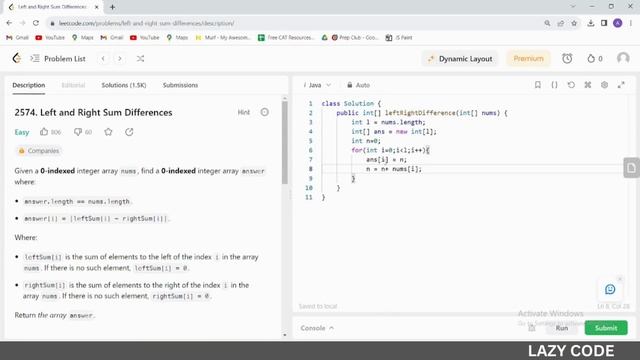640x360 pixels.
Task: Bookmark this page star icon
Action: 574,23
